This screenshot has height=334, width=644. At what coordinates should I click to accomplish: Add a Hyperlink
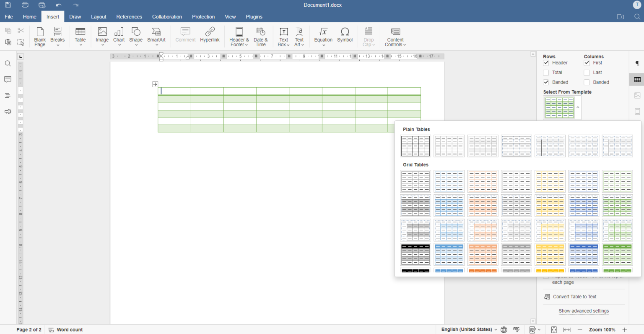[x=210, y=37]
